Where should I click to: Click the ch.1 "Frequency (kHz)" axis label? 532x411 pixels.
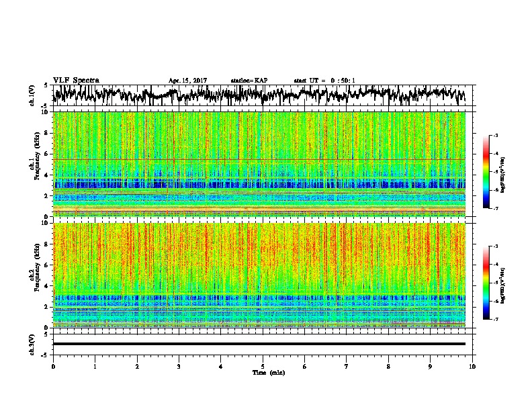(x=37, y=156)
